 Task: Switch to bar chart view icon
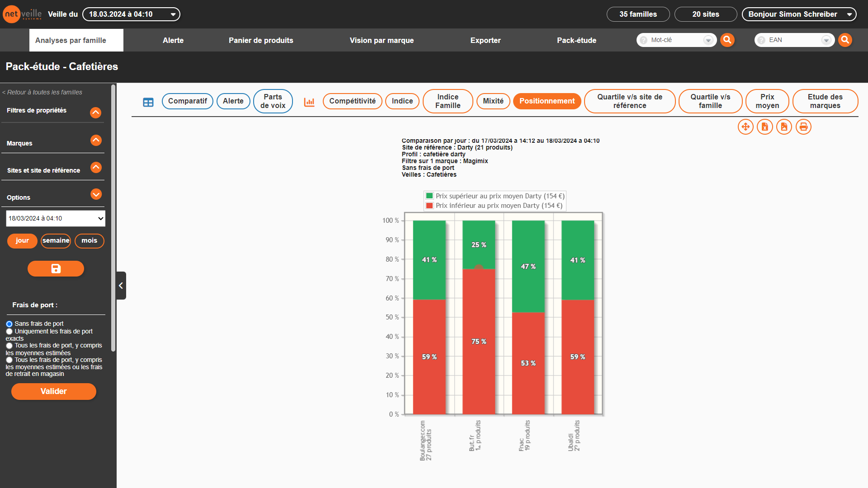click(309, 102)
